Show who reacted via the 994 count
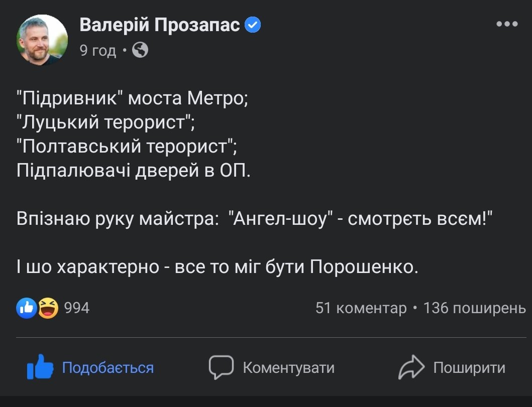This screenshot has height=407, width=532. coord(77,308)
